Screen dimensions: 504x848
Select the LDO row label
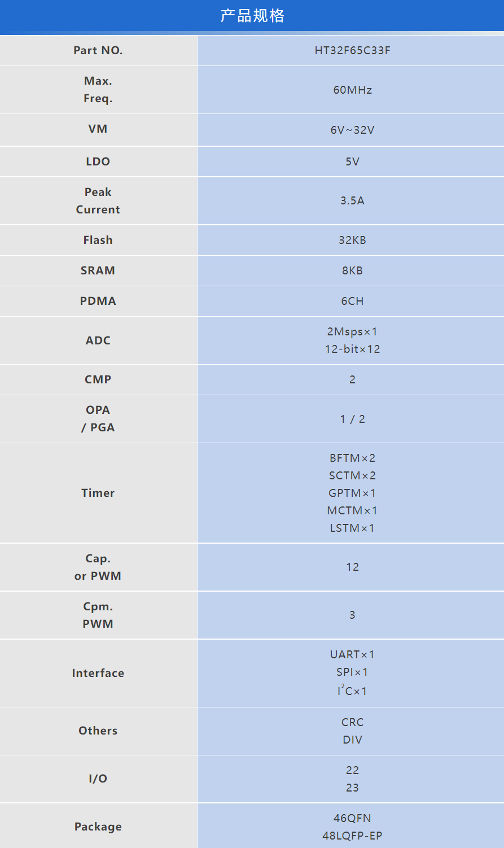tap(98, 161)
